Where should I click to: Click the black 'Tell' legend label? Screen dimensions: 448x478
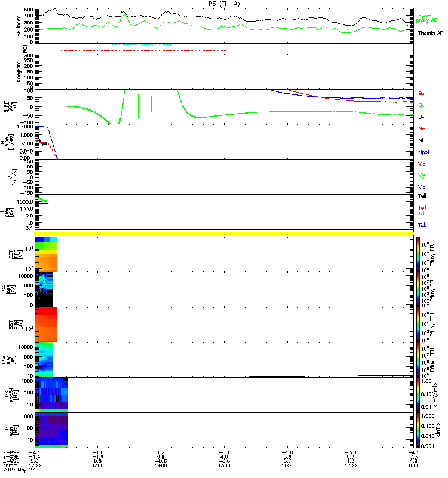[422, 196]
